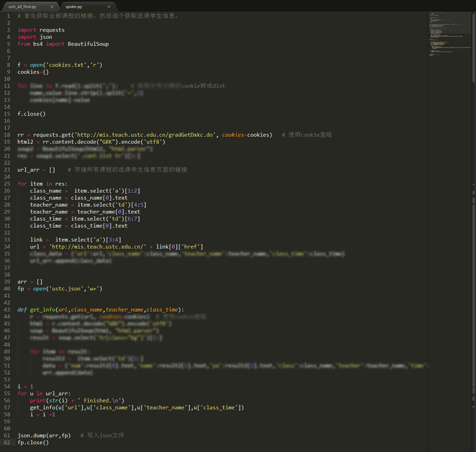The width and height of the screenshot is (476, 452).
Task: Click the print finished statement
Action: [x=77, y=400]
